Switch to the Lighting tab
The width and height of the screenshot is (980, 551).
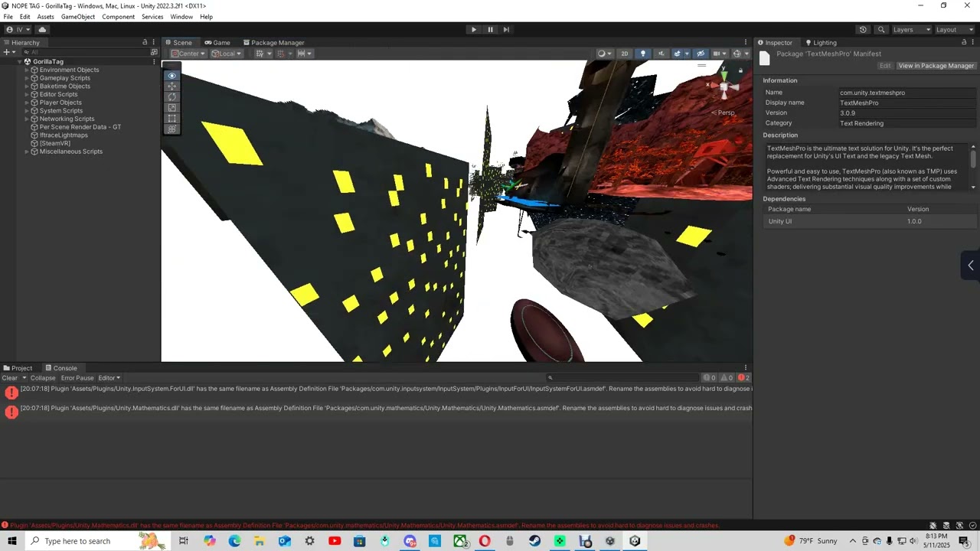(x=821, y=43)
